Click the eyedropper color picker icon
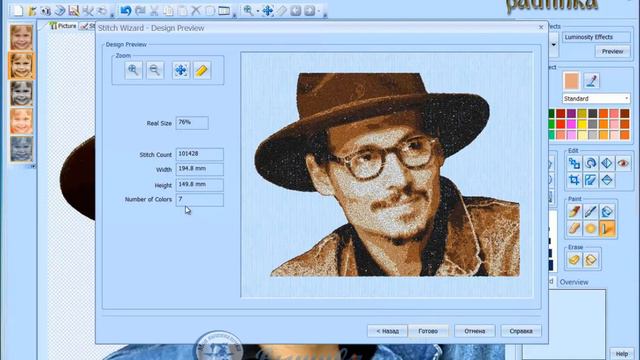The width and height of the screenshot is (640, 360). point(591,81)
